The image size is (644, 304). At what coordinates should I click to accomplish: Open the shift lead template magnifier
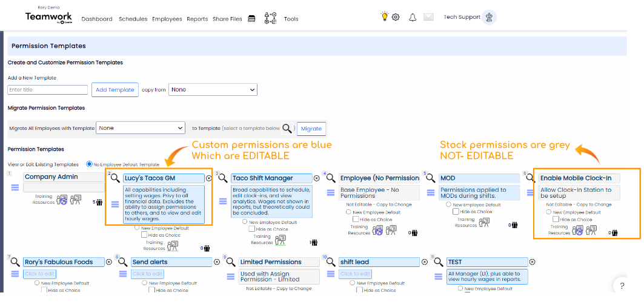click(x=331, y=262)
